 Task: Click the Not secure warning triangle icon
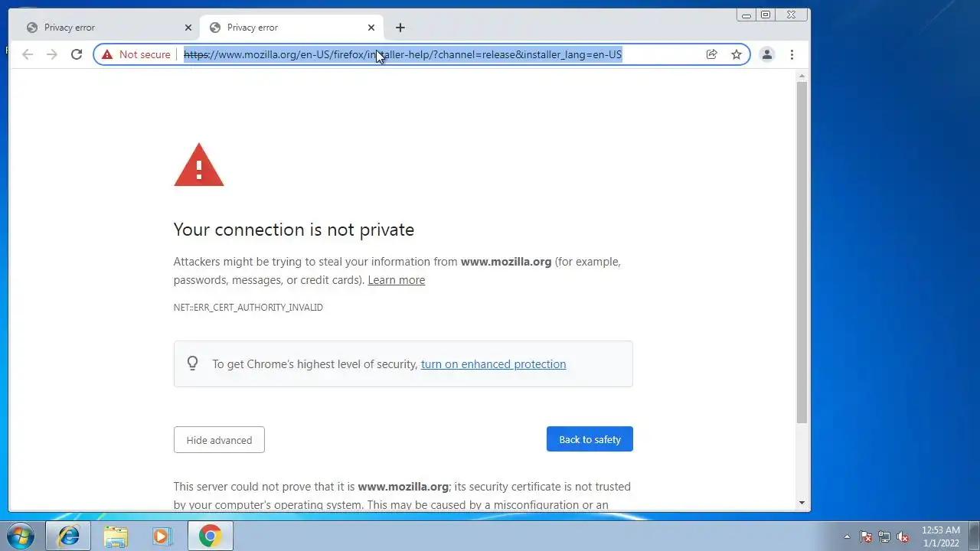(x=107, y=54)
